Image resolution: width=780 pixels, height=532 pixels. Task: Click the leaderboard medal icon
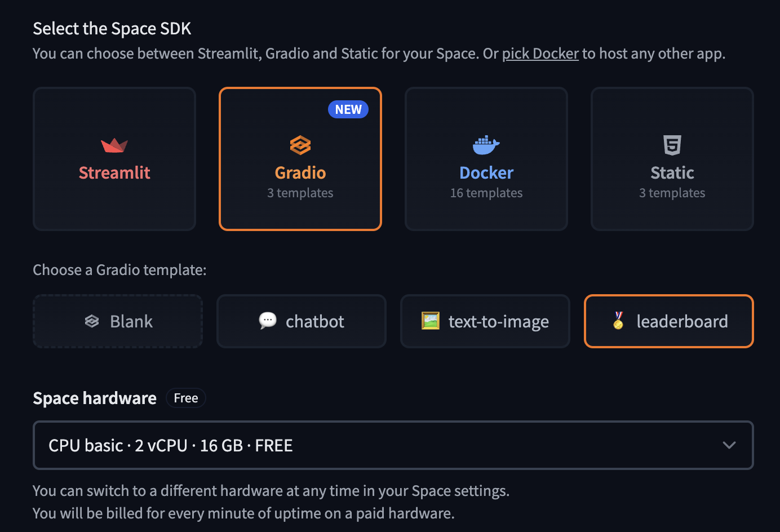coord(618,321)
